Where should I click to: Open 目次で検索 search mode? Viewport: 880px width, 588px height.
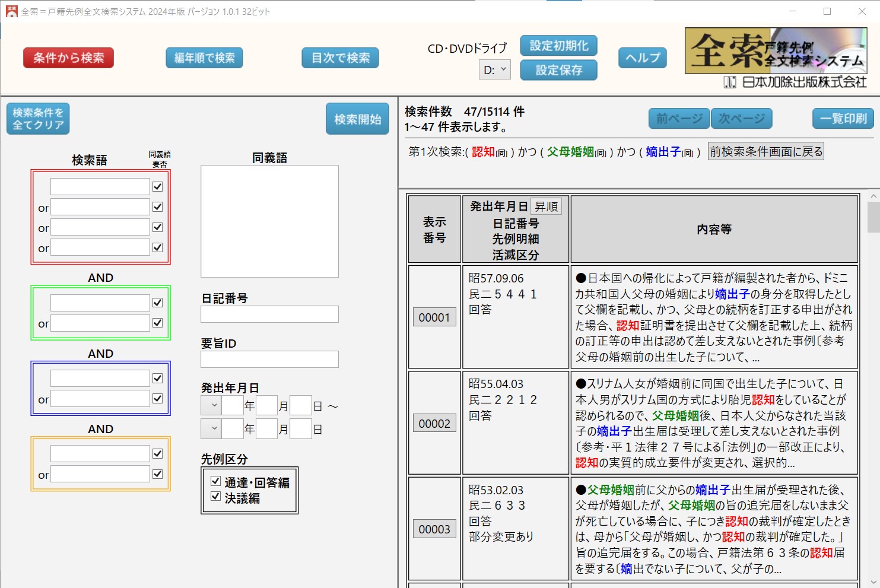[x=341, y=58]
